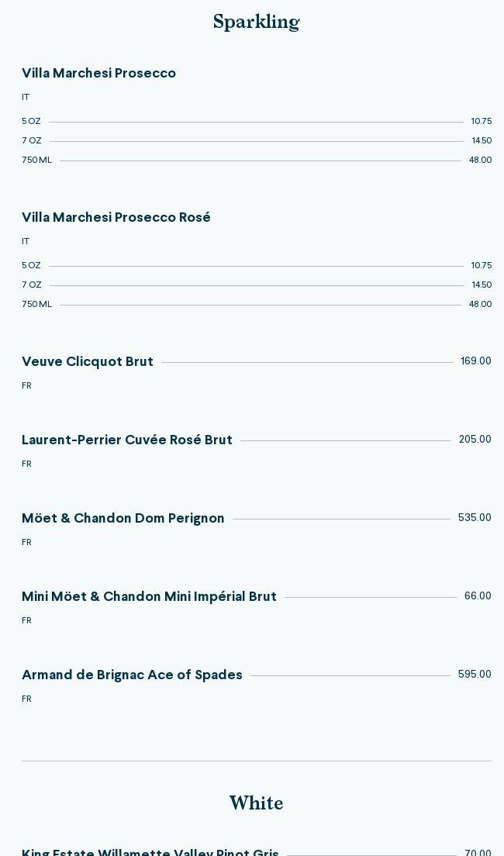The width and height of the screenshot is (504, 856).
Task: Click the 7 OZ label under Villa Marchesi Prosecco
Action: 32,141
